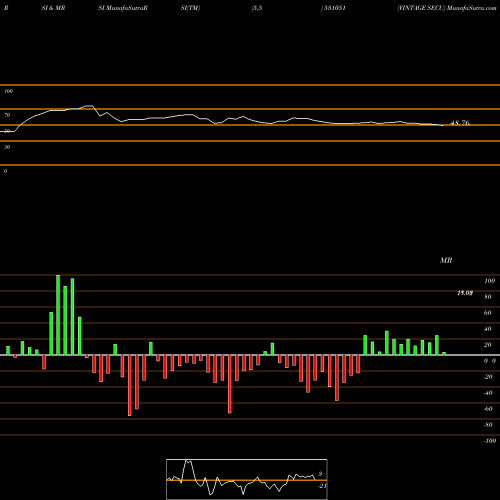Image resolution: width=500 pixels, height=500 pixels.
Task: Click the RSI value label "48.76"
Action: point(460,123)
